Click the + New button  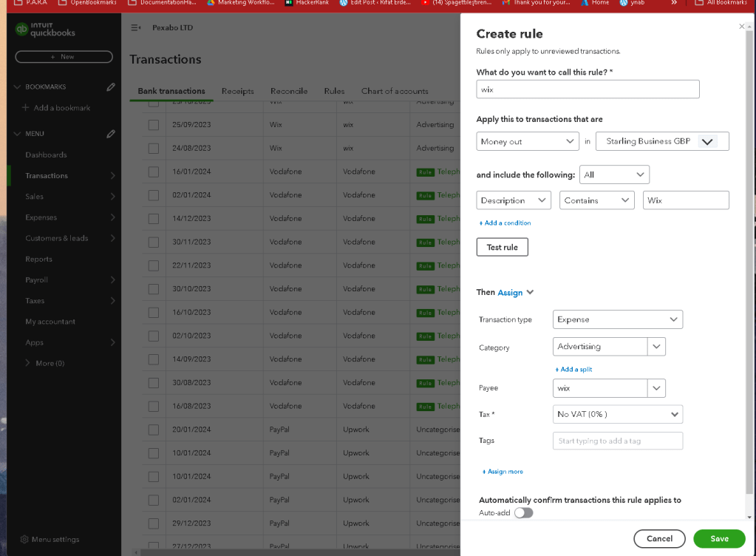point(64,57)
